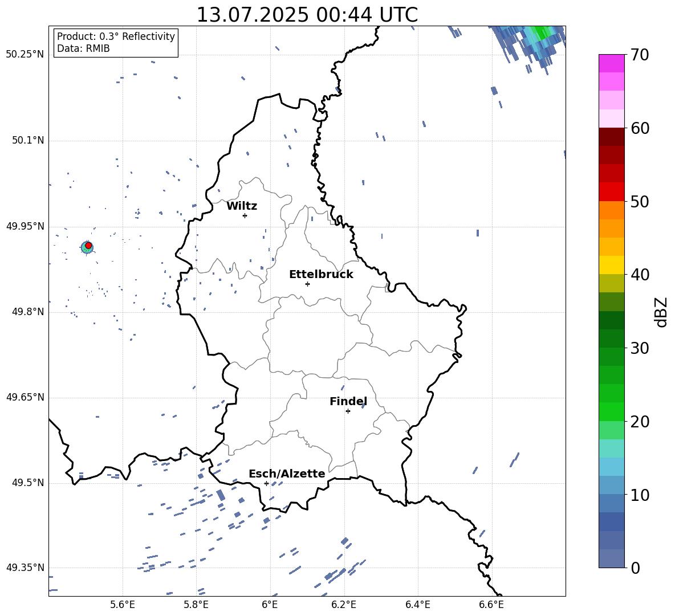Select the Wiltz station label
Image resolution: width=675 pixels, height=616 pixels.
pos(242,206)
